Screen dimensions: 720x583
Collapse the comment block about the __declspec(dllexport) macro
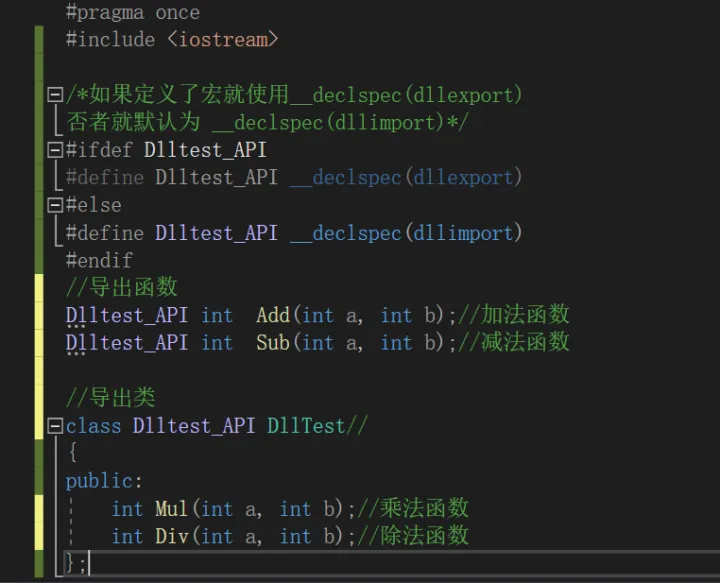coord(55,95)
